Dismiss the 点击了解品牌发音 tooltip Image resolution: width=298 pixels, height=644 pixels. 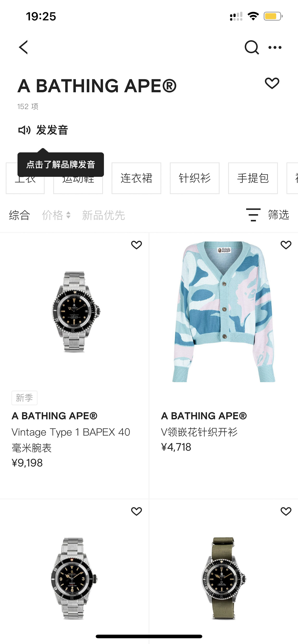point(61,165)
